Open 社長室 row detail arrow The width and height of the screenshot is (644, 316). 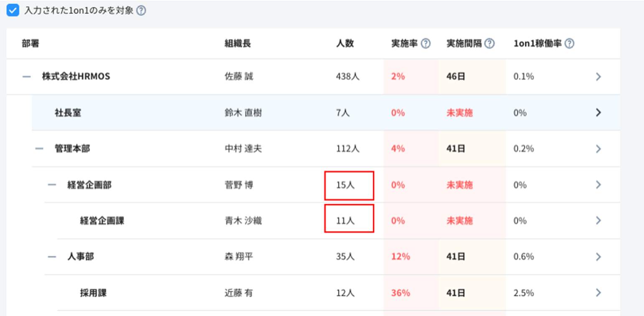tap(598, 113)
